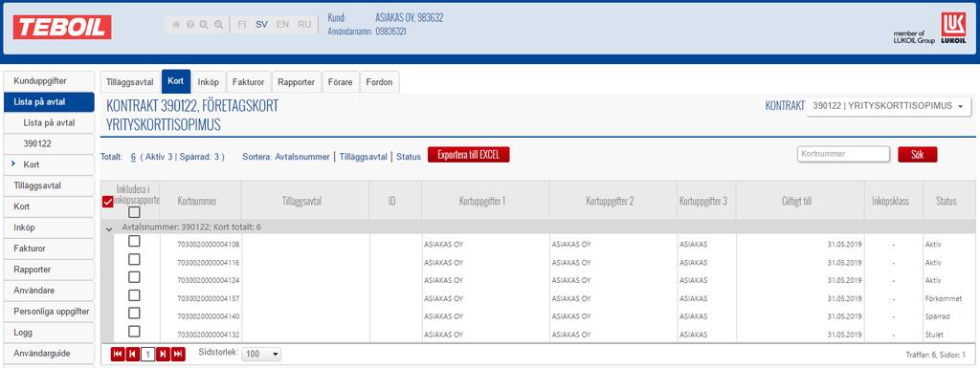
Task: Check the box for card 7030020000004157
Action: (134, 295)
